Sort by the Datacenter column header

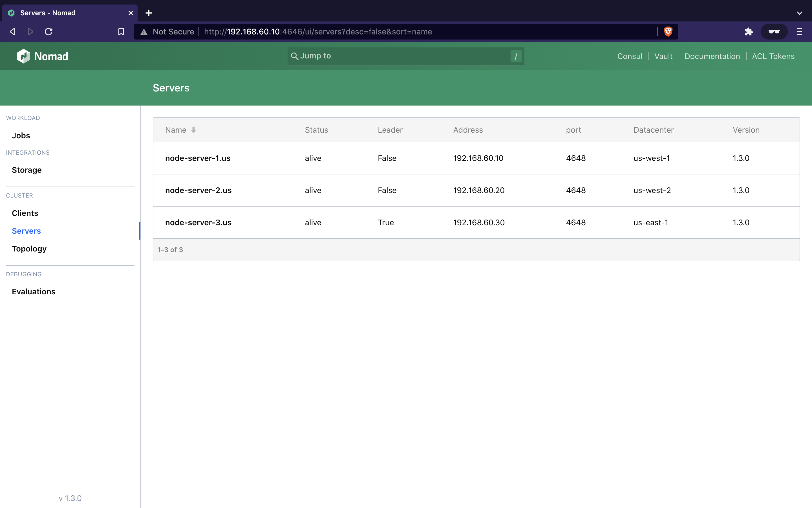pos(653,130)
